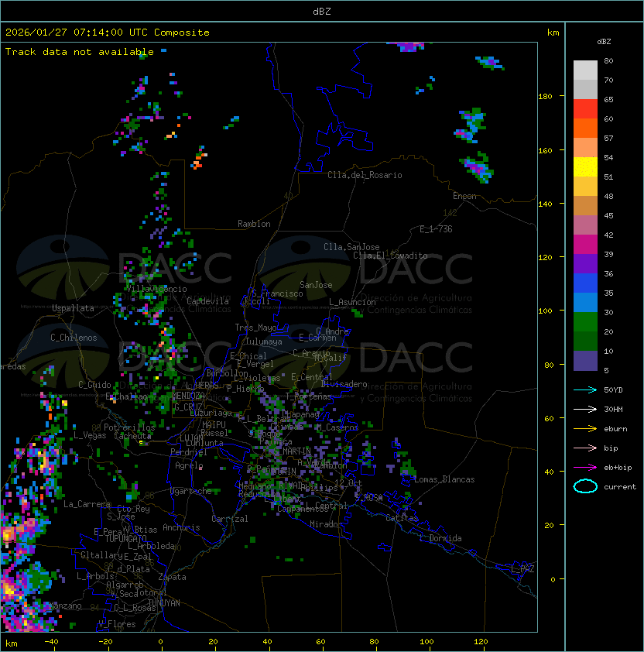Viewport: 644px width, 652px height.
Task: Click the TUNUYAN label on map
Action: pyautogui.click(x=164, y=602)
